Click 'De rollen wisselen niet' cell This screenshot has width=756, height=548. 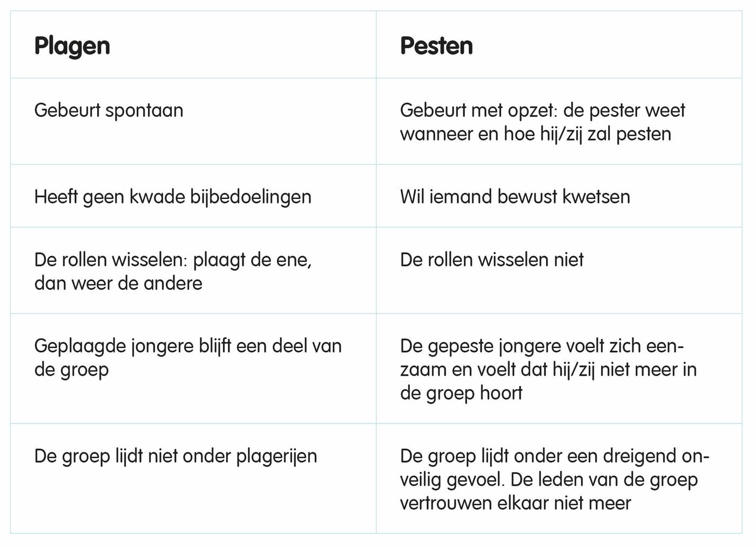tap(559, 270)
